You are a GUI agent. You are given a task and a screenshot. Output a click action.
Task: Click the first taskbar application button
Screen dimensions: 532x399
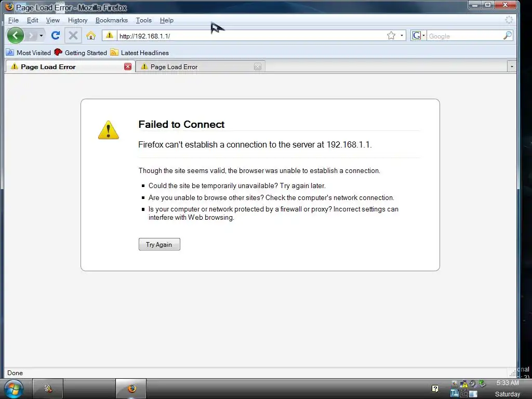pos(48,389)
